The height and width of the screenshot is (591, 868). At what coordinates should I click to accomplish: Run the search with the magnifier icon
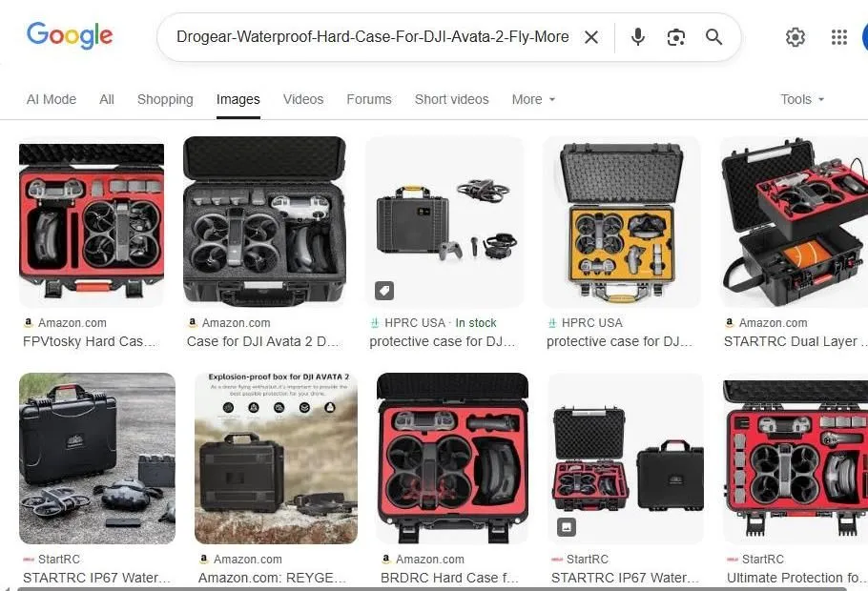point(713,37)
